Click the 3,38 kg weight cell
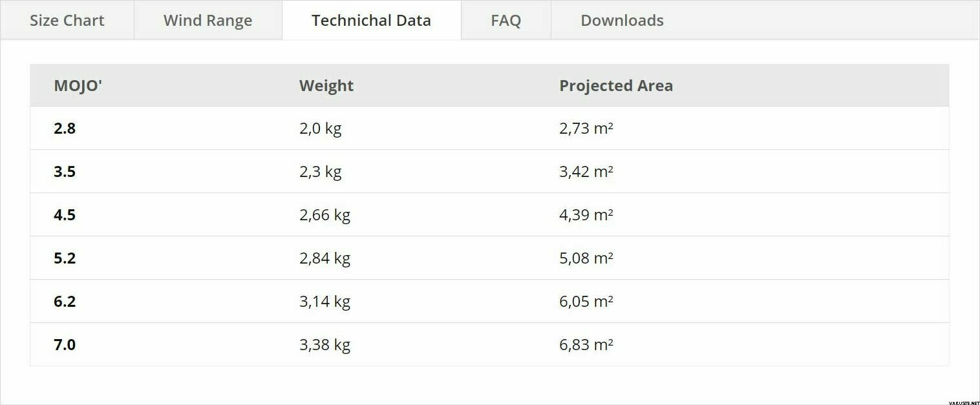This screenshot has width=980, height=405. point(325,345)
